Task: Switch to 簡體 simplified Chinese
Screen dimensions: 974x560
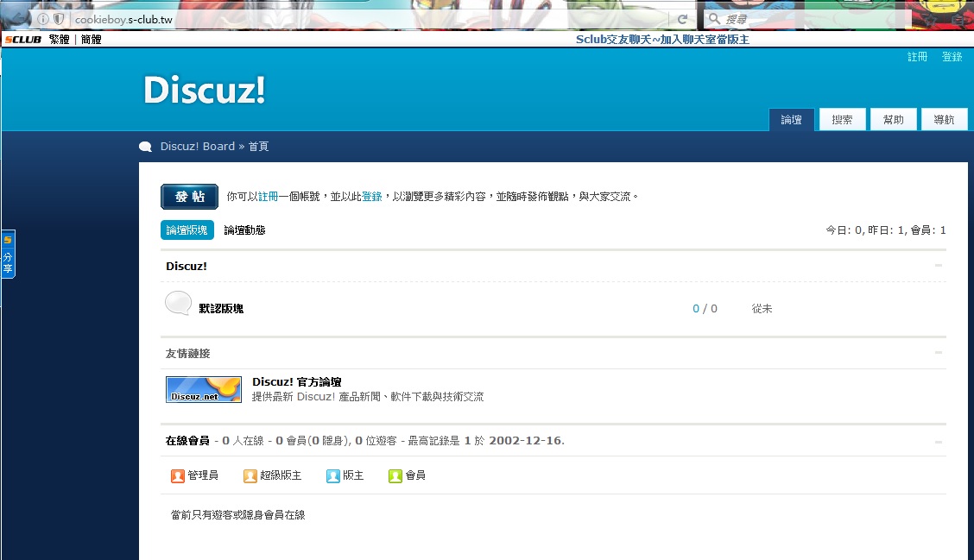Action: pyautogui.click(x=91, y=40)
